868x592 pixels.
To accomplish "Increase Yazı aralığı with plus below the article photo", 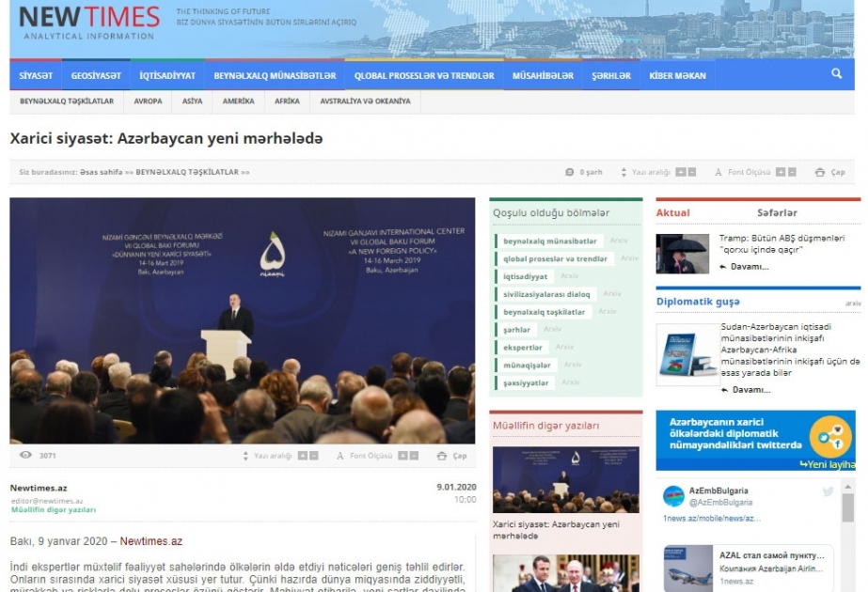I will [302, 456].
